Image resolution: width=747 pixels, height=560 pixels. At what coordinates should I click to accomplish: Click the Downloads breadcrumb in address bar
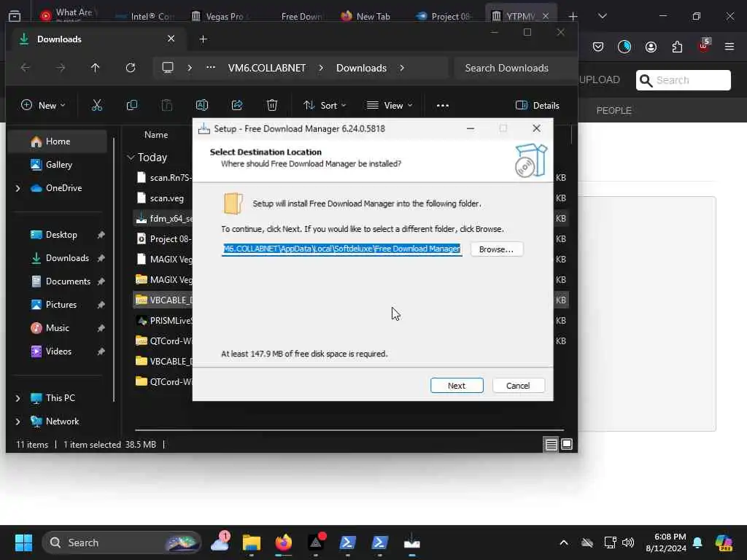361,68
